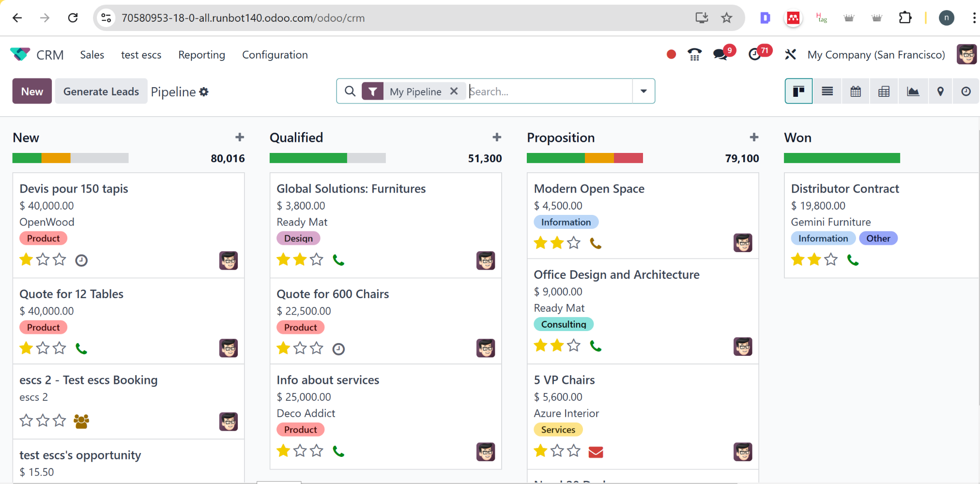Open the My Pipeline filter funnel

point(373,91)
